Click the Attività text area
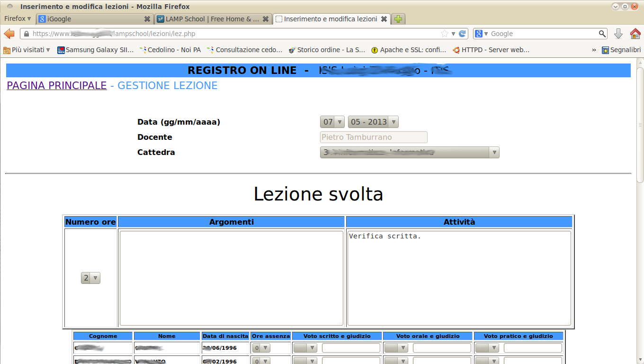The width and height of the screenshot is (644, 364). coord(459,278)
